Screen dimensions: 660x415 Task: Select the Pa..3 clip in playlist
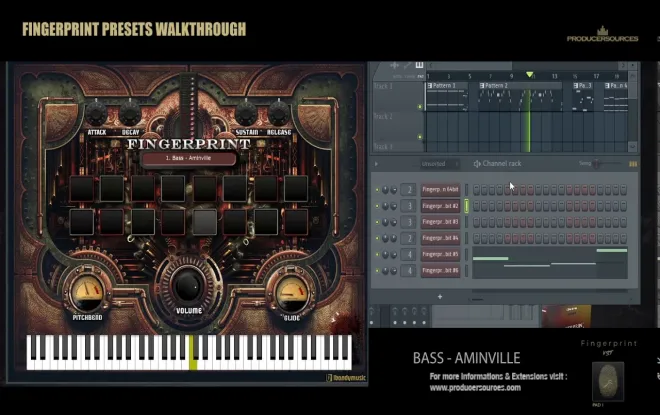coord(583,97)
